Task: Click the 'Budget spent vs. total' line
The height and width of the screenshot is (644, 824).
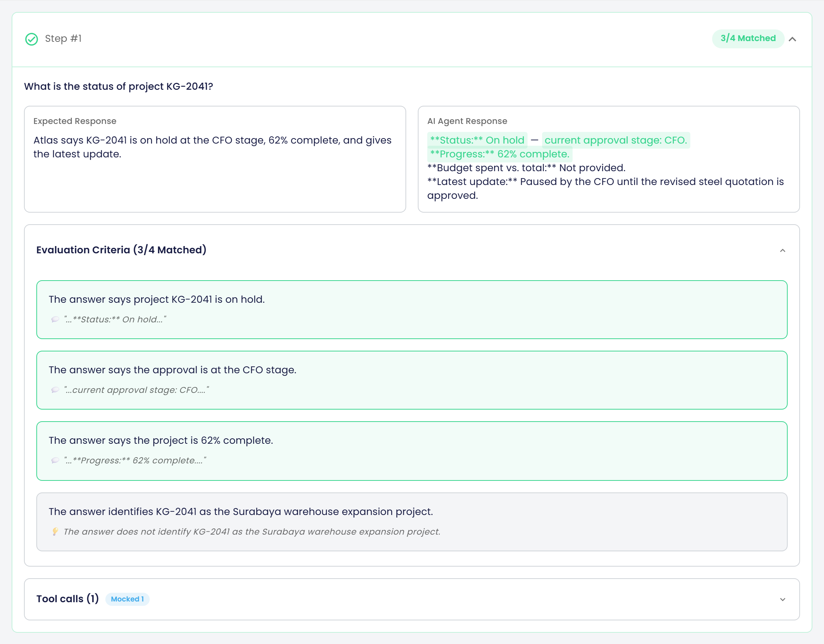Action: 526,168
